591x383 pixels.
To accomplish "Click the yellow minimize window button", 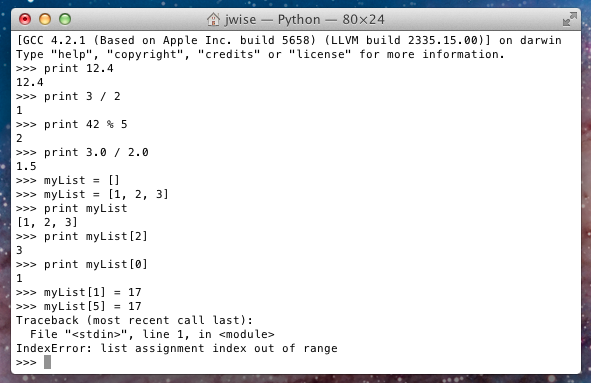I will [45, 19].
